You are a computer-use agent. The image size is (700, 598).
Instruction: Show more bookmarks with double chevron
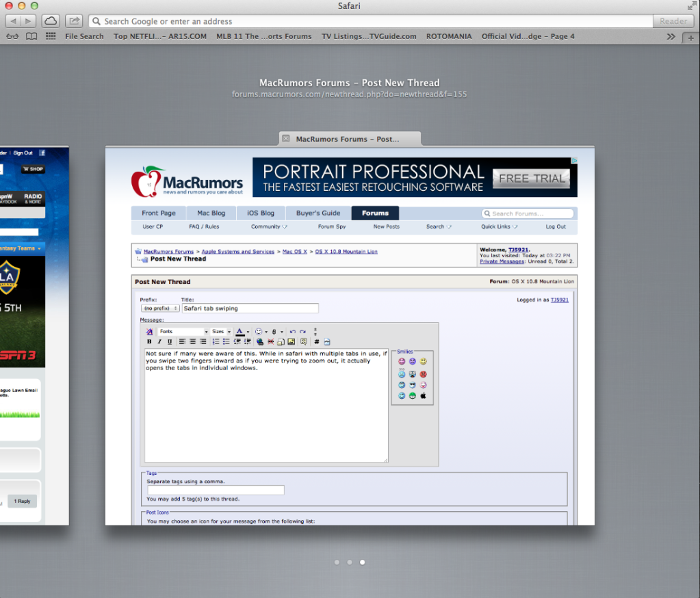coord(671,36)
